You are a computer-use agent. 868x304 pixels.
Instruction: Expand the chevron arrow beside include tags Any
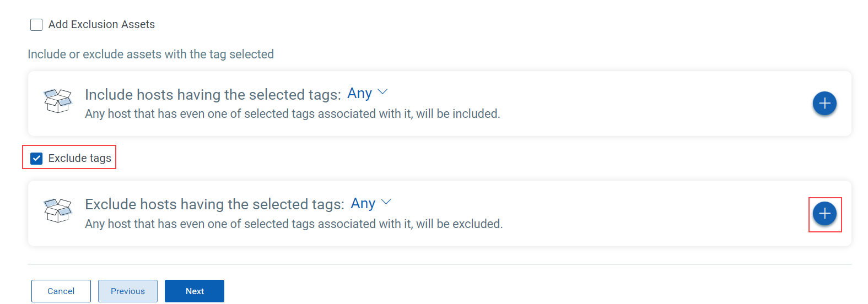[x=382, y=92]
